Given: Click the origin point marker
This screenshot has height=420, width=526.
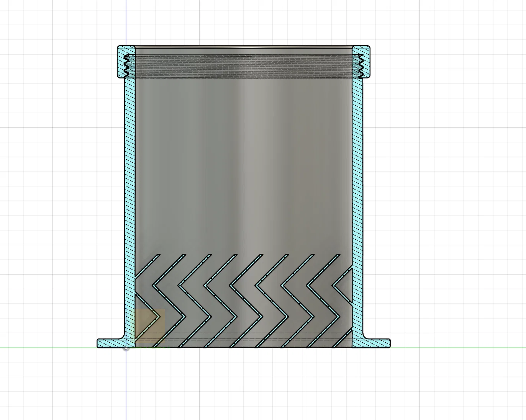Looking at the screenshot, I should tap(126, 348).
